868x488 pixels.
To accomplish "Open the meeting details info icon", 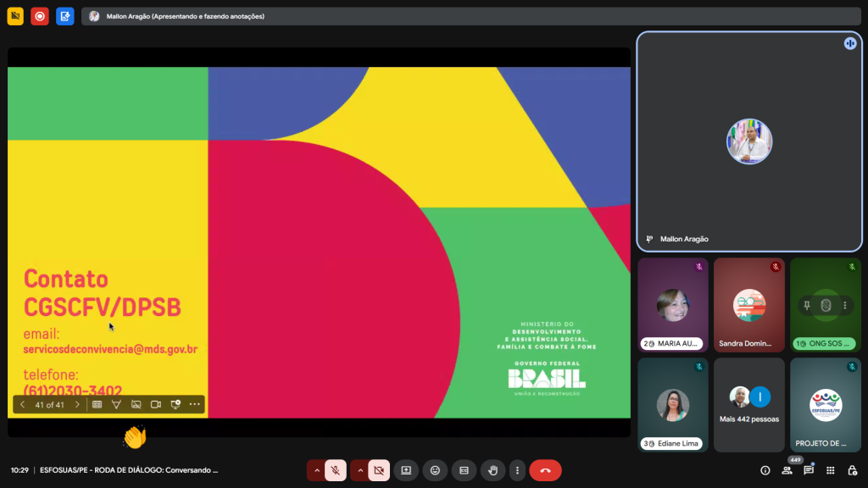I will 765,470.
